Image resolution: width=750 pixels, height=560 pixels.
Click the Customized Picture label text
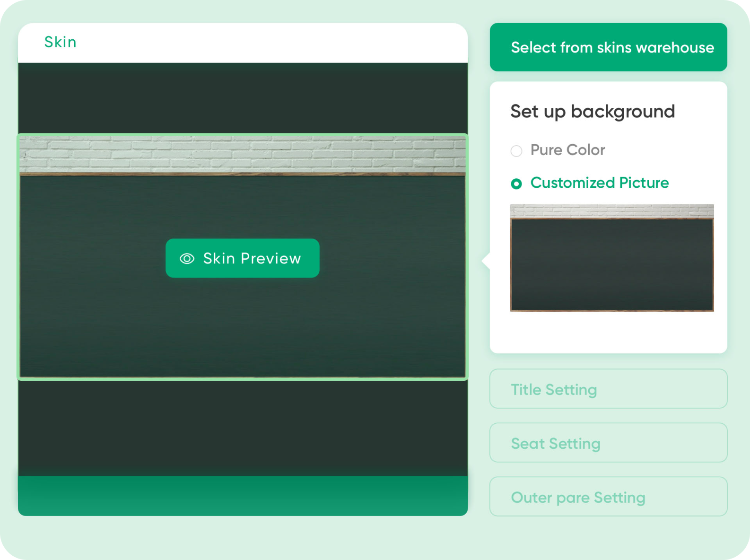(599, 183)
